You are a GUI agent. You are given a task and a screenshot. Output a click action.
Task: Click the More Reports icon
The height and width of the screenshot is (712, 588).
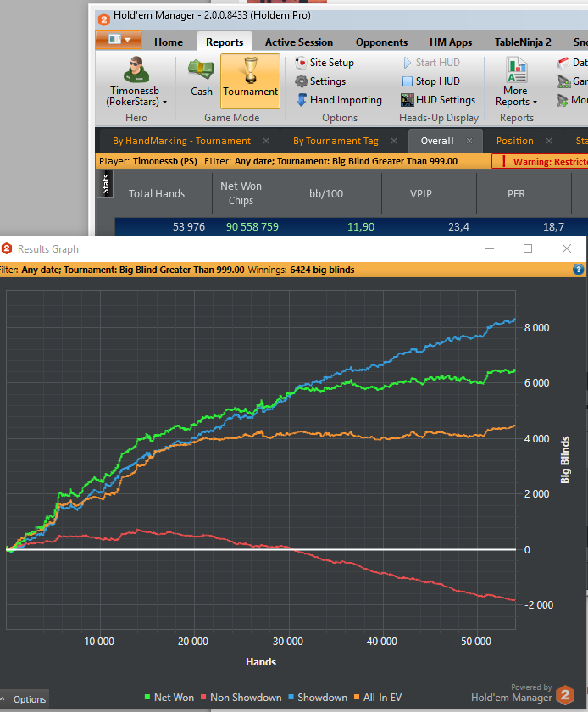[516, 70]
